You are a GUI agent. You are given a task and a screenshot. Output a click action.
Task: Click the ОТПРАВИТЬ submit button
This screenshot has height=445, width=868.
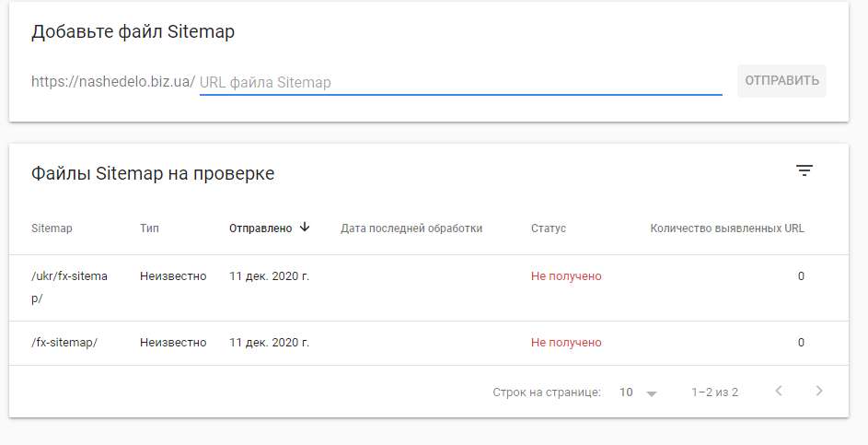pos(781,81)
